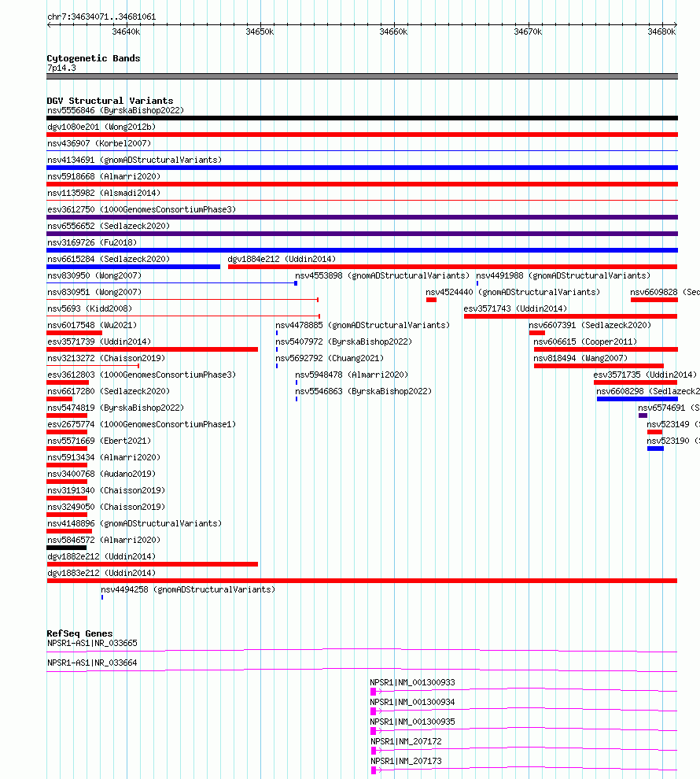Screen dimensions: 700x779
Task: Click the DGV Structural Variants track title
Action: (x=109, y=101)
